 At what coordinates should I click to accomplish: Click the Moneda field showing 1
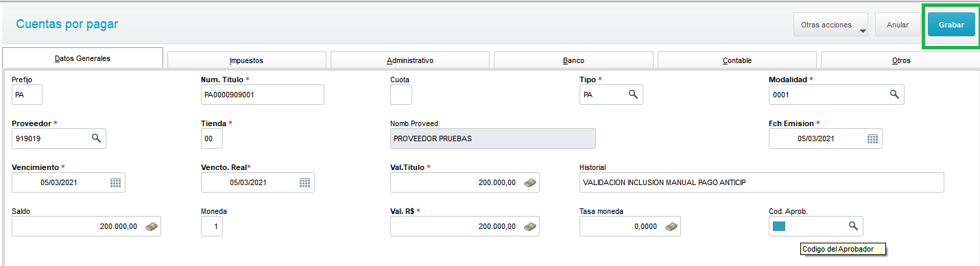(212, 226)
